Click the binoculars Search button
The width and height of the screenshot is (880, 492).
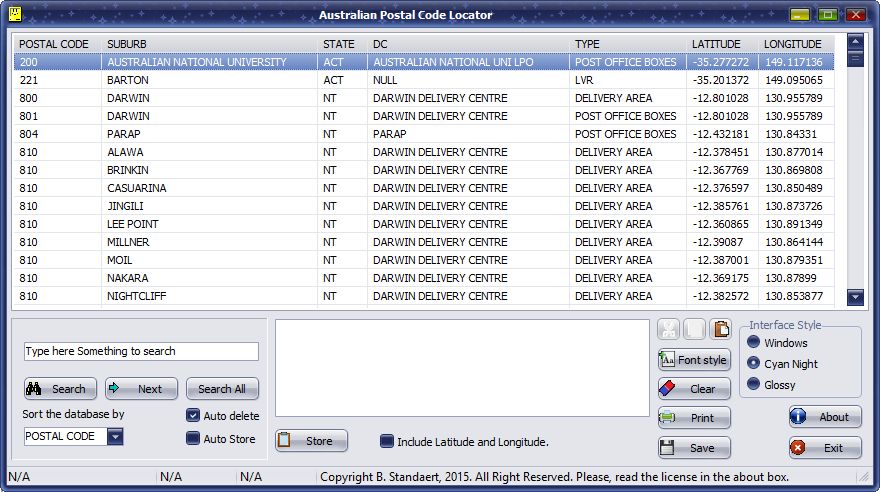tap(61, 388)
